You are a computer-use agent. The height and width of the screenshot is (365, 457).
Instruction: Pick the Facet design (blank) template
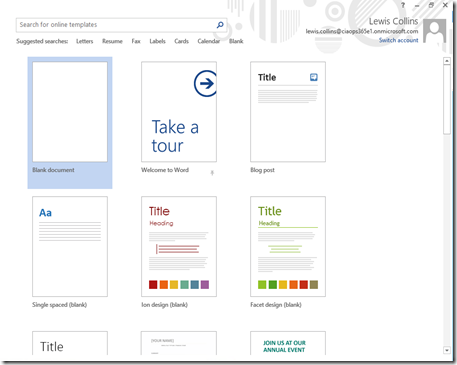288,246
